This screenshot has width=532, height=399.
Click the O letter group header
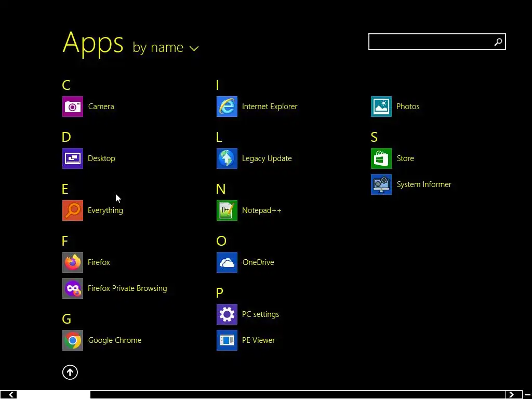pyautogui.click(x=221, y=241)
